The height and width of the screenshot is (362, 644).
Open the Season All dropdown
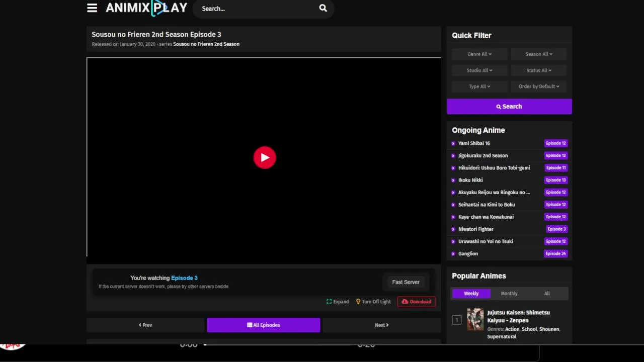(x=539, y=54)
